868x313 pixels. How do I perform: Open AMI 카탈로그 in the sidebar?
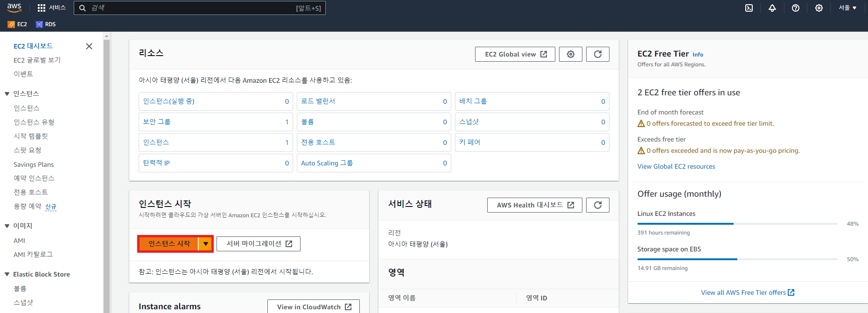pos(33,255)
